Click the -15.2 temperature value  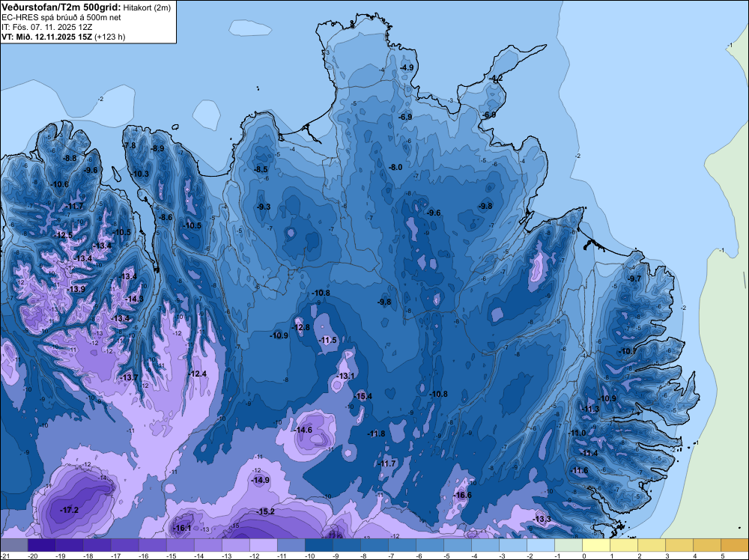[266, 512]
